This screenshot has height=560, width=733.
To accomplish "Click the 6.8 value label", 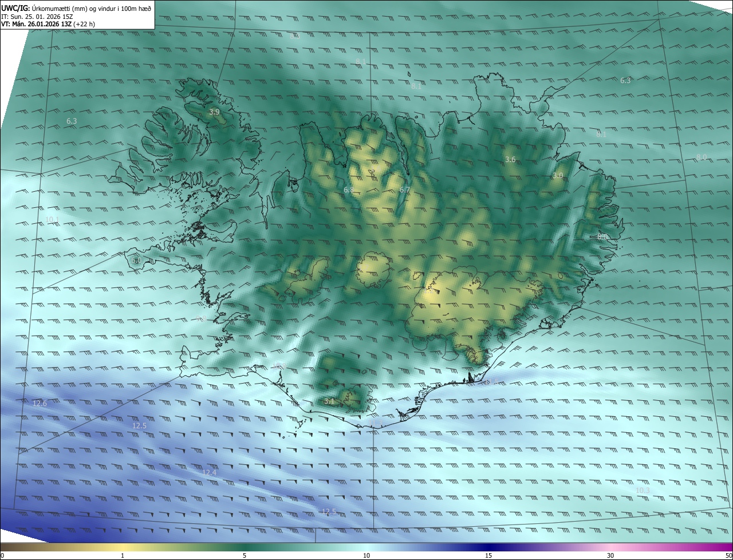I will [x=349, y=190].
